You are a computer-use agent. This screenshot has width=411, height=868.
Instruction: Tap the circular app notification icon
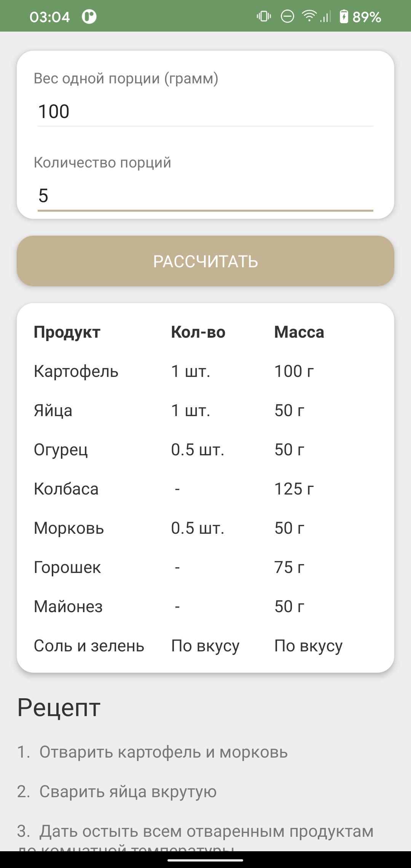(89, 17)
